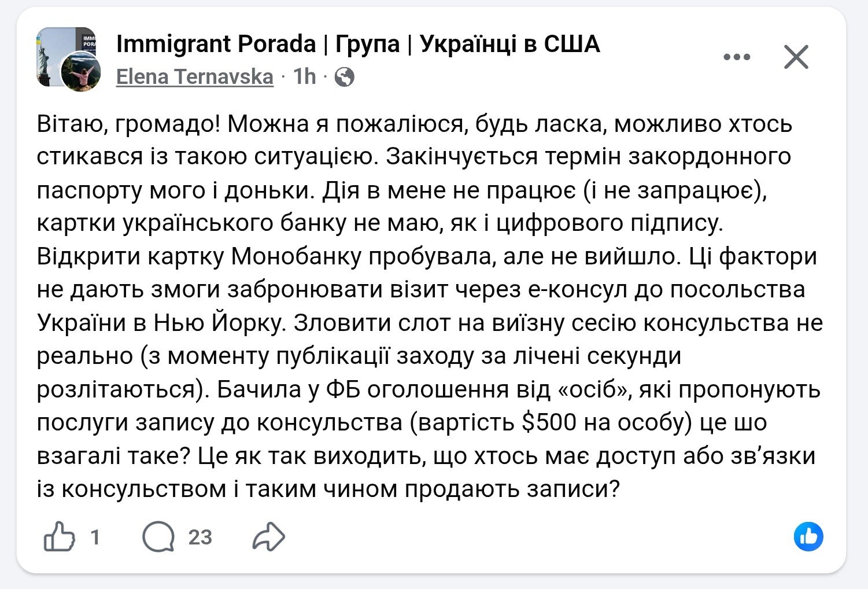Click the blue Like reaction badge
The image size is (868, 589).
tap(808, 537)
